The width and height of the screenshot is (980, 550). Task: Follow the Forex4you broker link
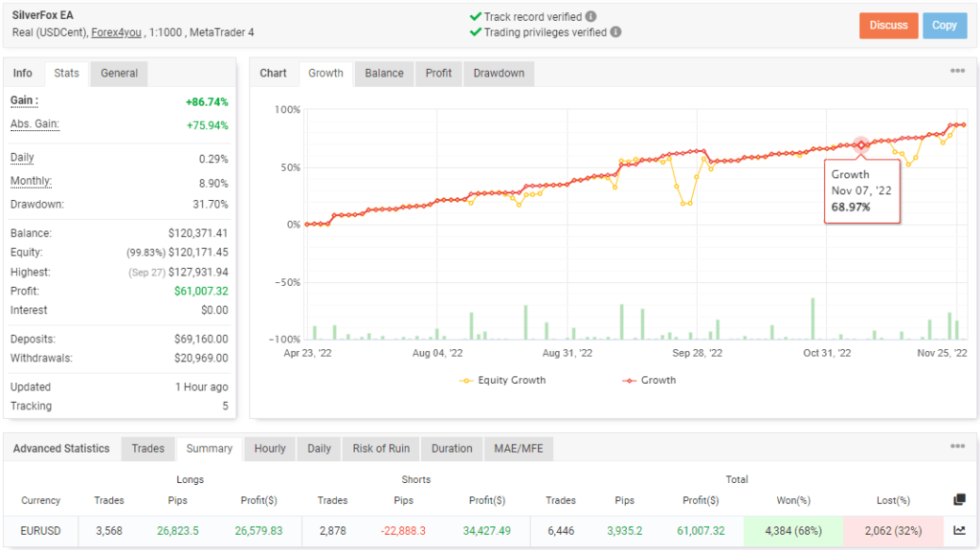coord(118,32)
